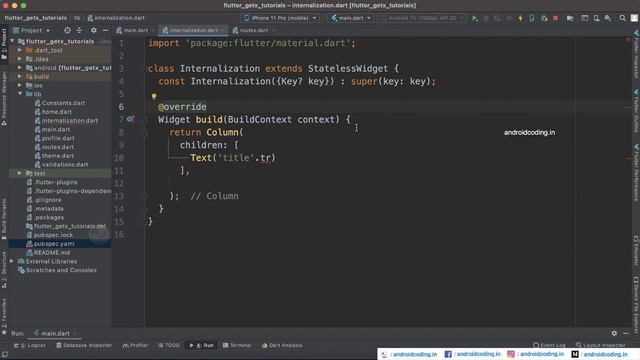640x360 pixels.
Task: Open the Structure side tab
Action: click(4, 269)
